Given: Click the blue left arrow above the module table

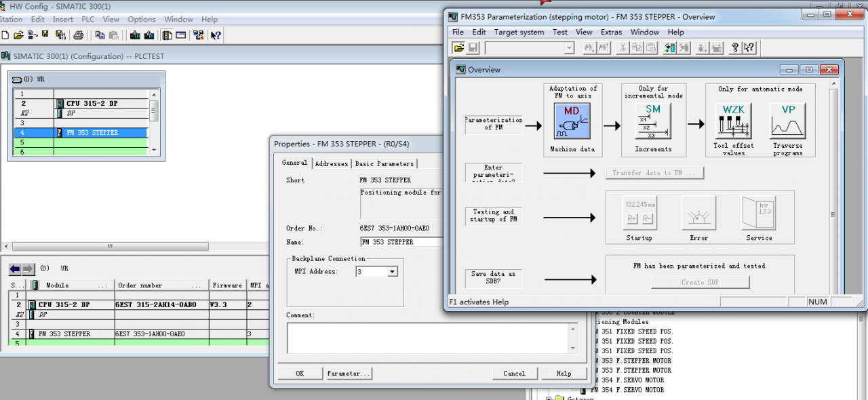Looking at the screenshot, I should pyautogui.click(x=15, y=269).
